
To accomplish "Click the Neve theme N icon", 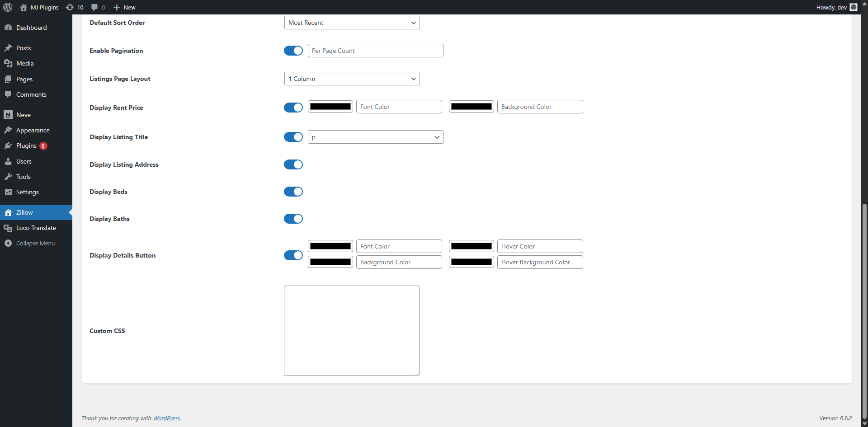I will tap(8, 115).
